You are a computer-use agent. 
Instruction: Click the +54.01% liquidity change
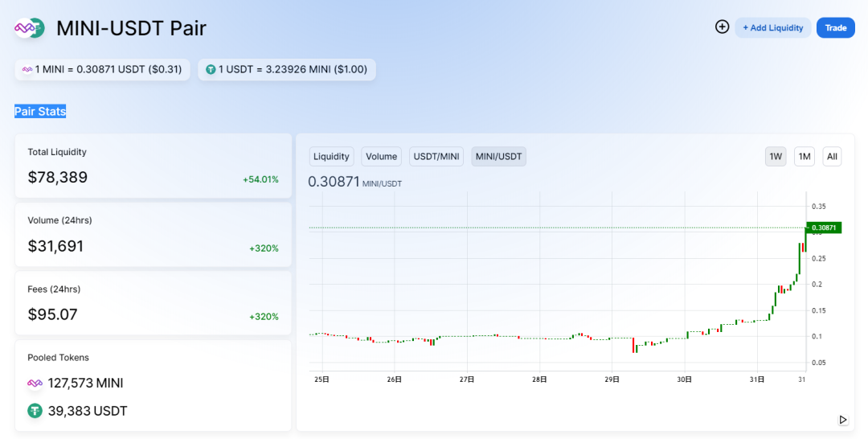[x=260, y=179]
